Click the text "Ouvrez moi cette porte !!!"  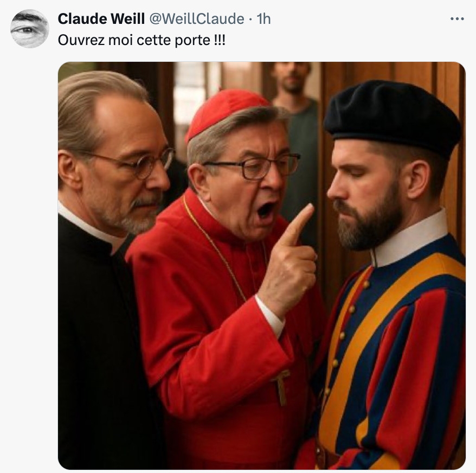[x=141, y=40]
